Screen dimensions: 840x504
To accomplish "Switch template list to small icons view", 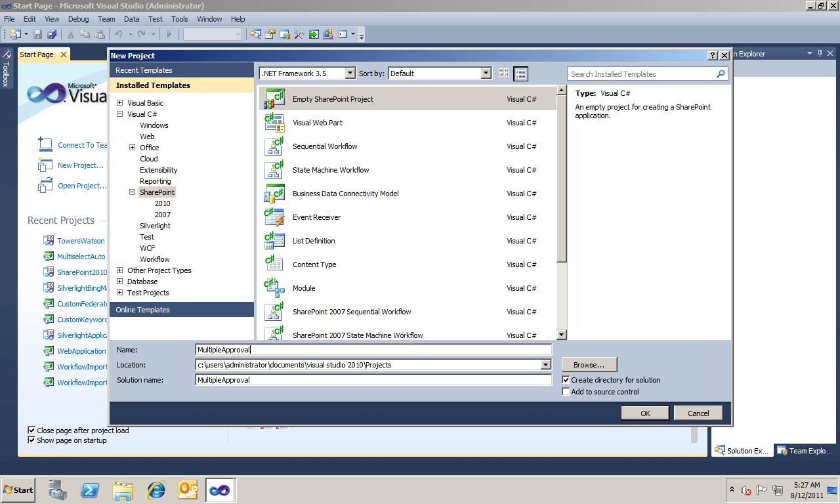I will click(503, 73).
